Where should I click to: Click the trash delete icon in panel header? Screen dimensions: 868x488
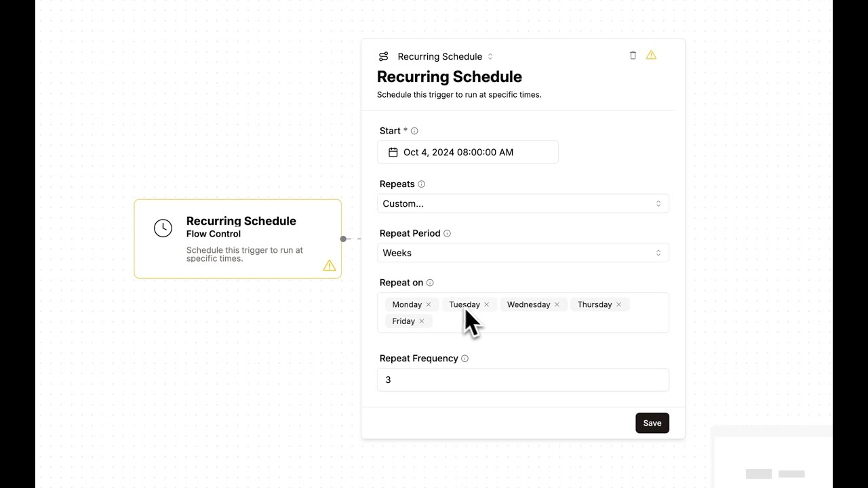pyautogui.click(x=633, y=56)
